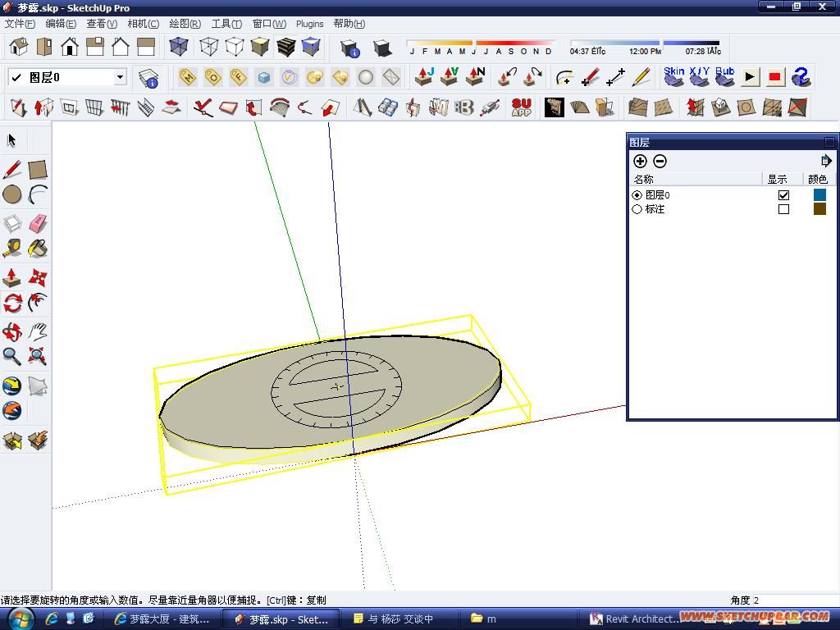Click the Zoom Extents tool
Image resolution: width=840 pixels, height=630 pixels.
click(x=38, y=356)
